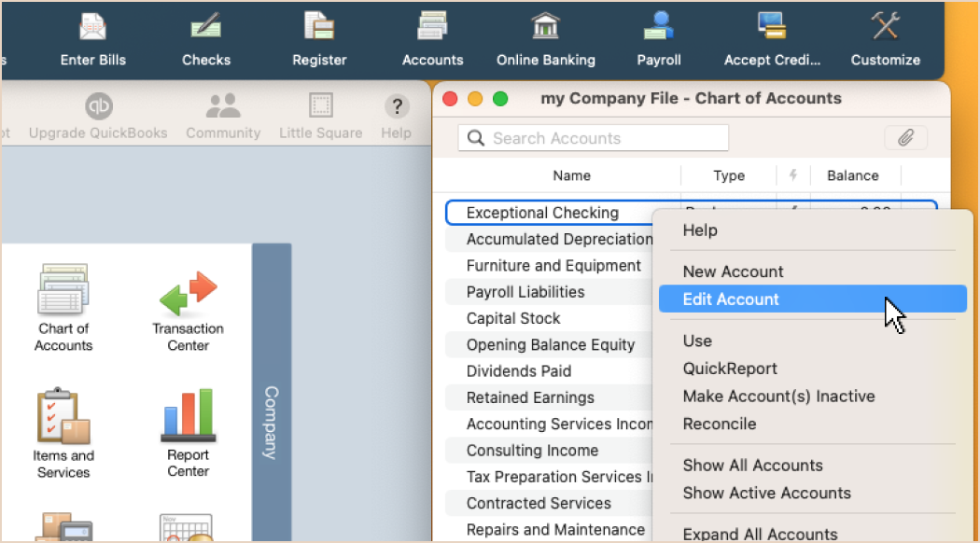Open the Accounts toolbar icon
The width and height of the screenshot is (980, 543).
(x=432, y=39)
